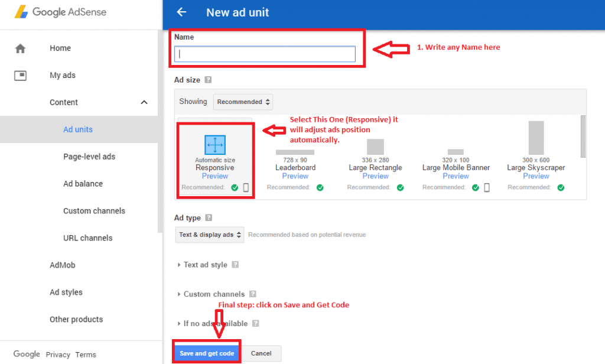The height and width of the screenshot is (364, 605).
Task: Select the Responsive automatic size icon
Action: (x=215, y=145)
